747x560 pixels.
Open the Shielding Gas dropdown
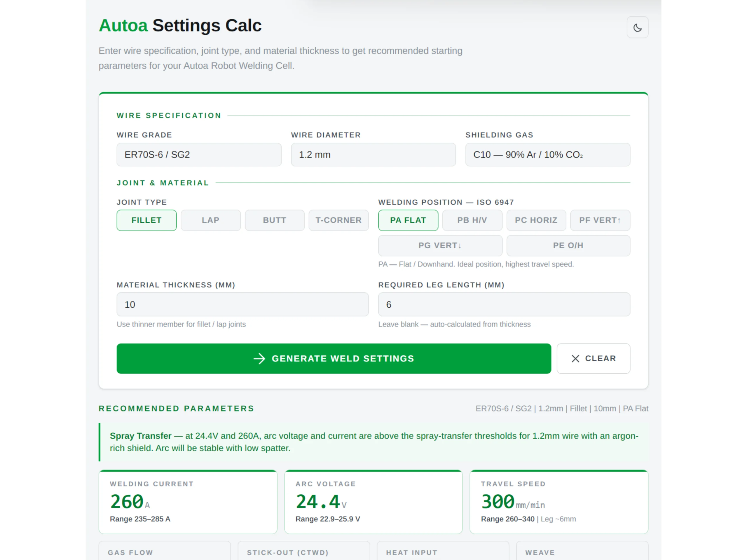[x=547, y=154]
